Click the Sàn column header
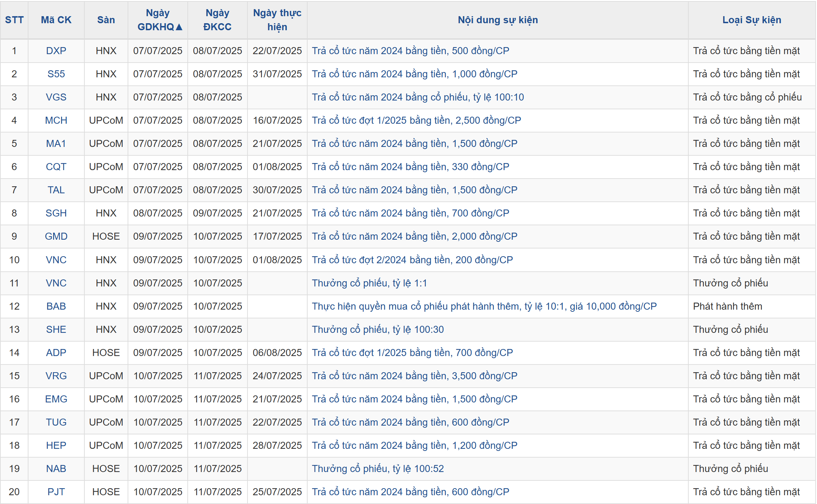The image size is (817, 504). (x=106, y=20)
